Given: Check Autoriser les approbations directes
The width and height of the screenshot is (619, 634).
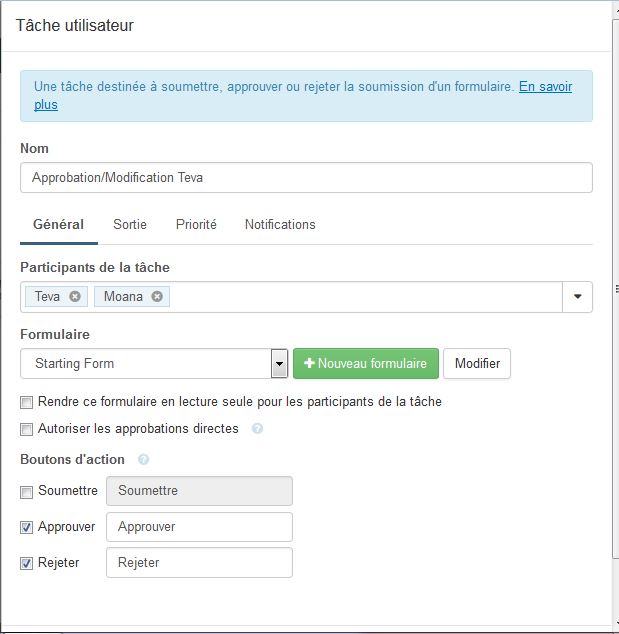Looking at the screenshot, I should (x=27, y=429).
